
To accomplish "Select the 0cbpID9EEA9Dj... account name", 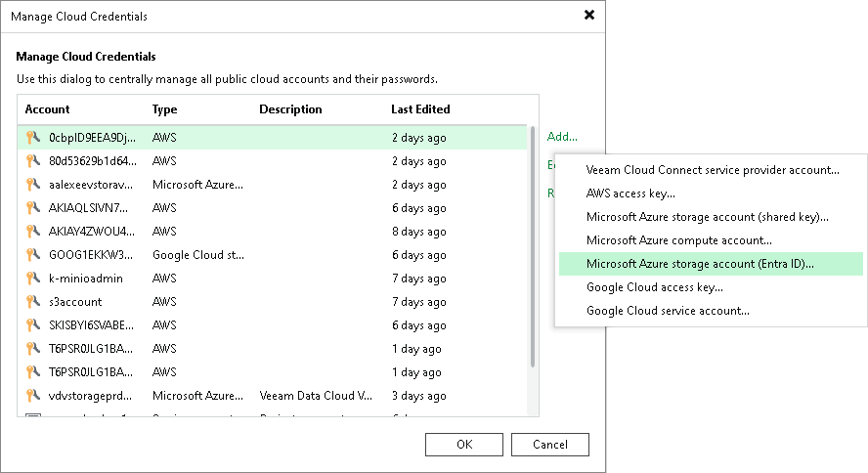I will 92,138.
